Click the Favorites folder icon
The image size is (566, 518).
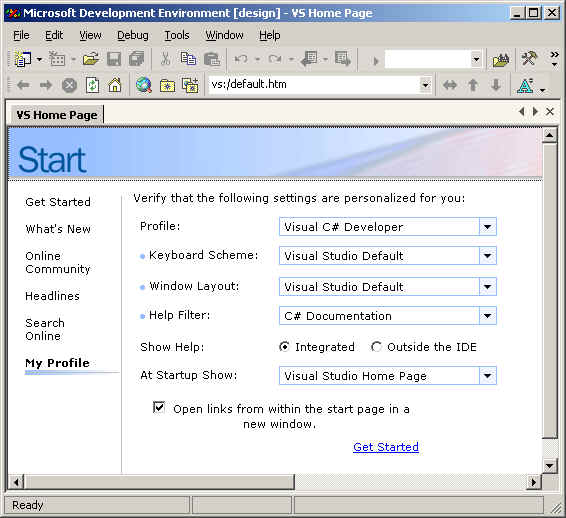pos(167,86)
